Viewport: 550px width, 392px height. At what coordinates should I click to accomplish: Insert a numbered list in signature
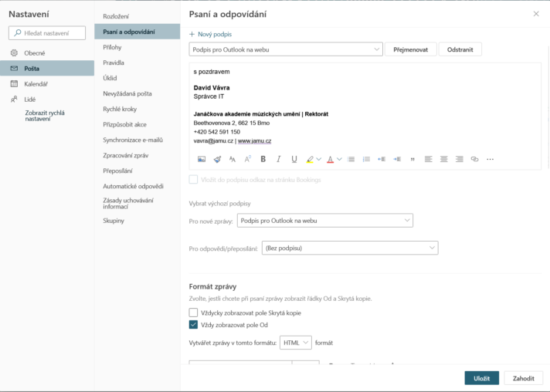pos(366,159)
